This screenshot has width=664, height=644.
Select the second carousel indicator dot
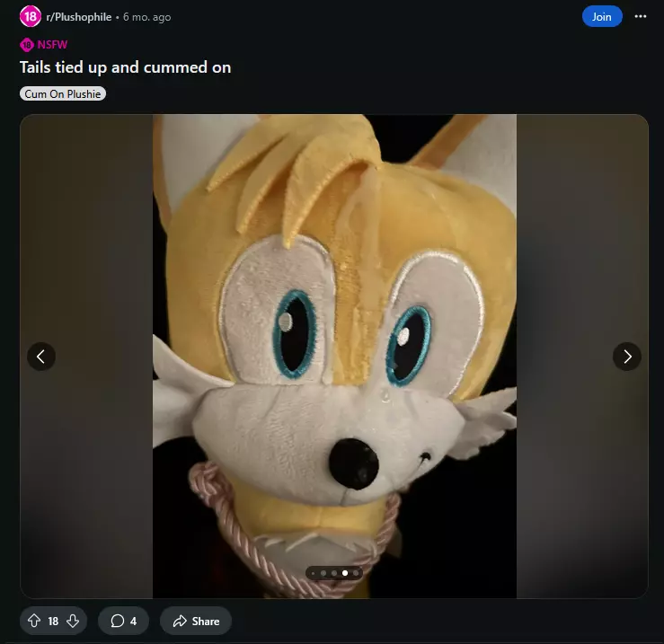[323, 573]
